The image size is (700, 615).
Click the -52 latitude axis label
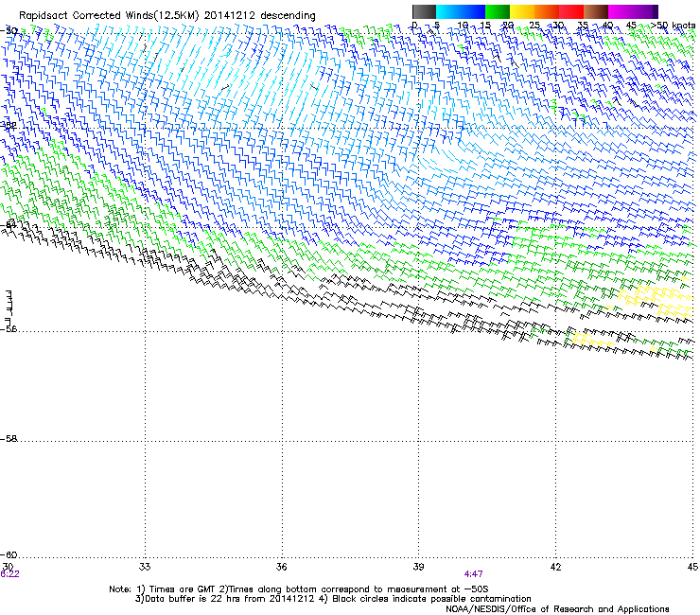(x=9, y=126)
